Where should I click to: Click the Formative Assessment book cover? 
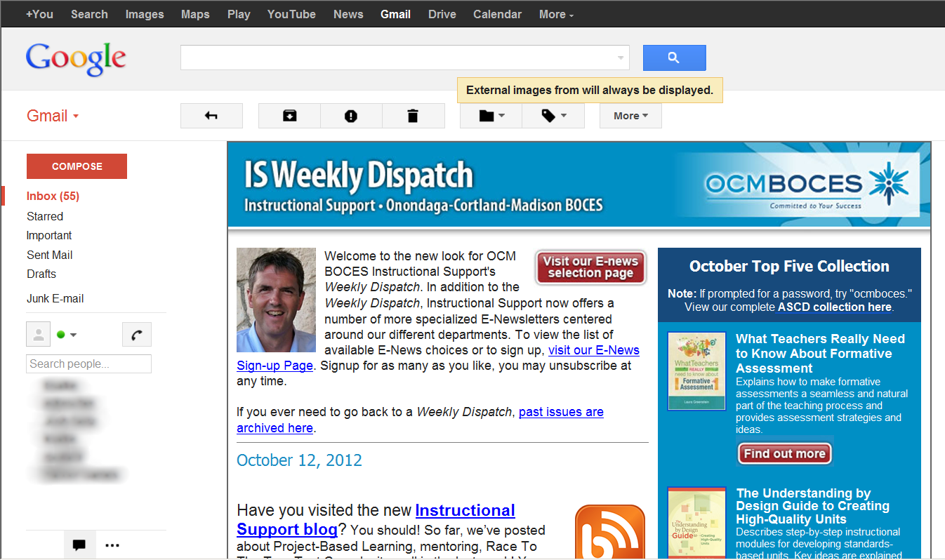[x=696, y=371]
